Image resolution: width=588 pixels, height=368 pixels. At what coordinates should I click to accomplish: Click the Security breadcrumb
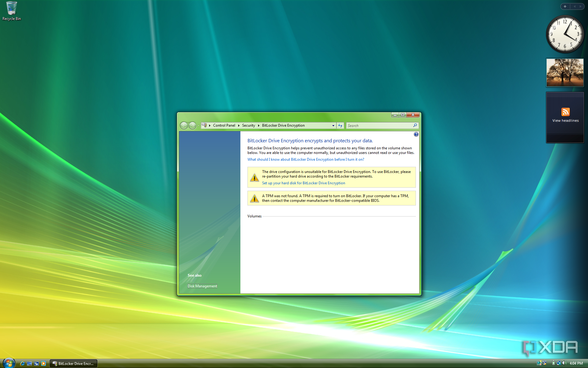pos(248,125)
